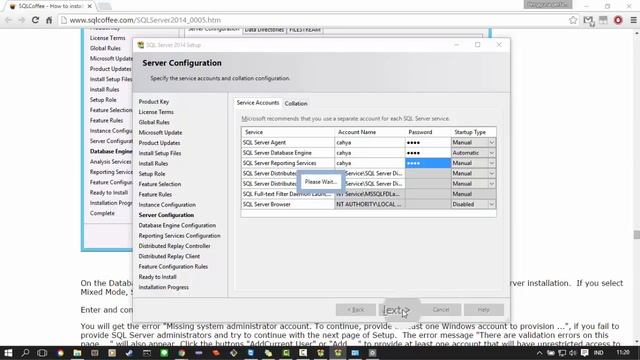The image size is (640, 360).
Task: Click Database Engine account name cell
Action: [369, 153]
